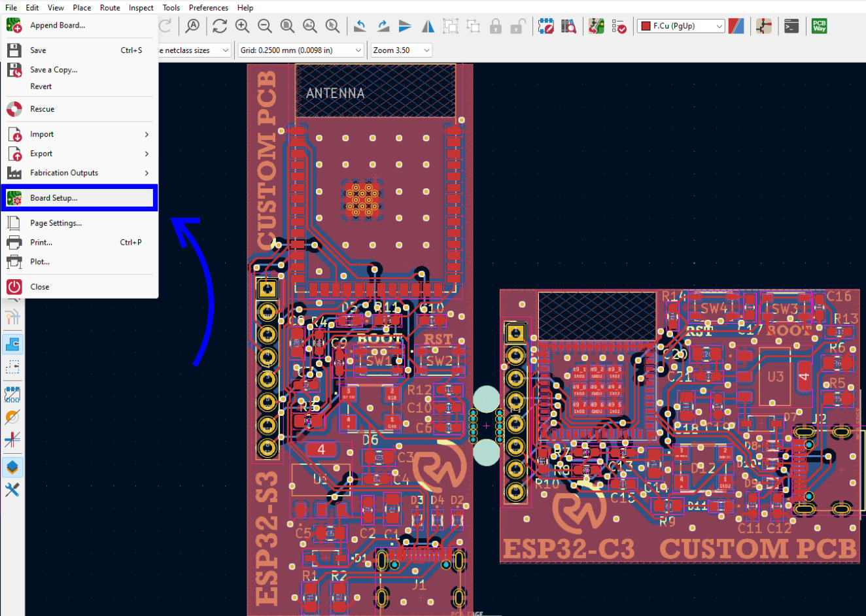Open the Preferences menu
The image size is (866, 616).
click(x=209, y=8)
